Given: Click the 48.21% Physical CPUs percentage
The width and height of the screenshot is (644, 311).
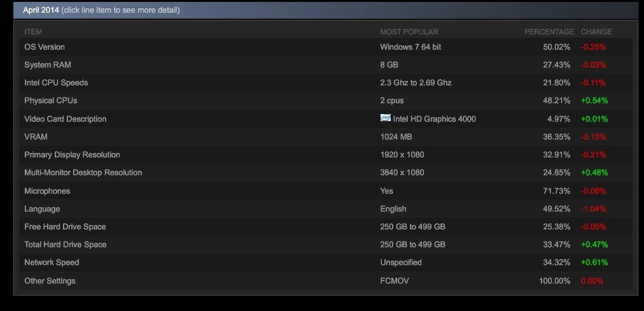Looking at the screenshot, I should pyautogui.click(x=557, y=101).
